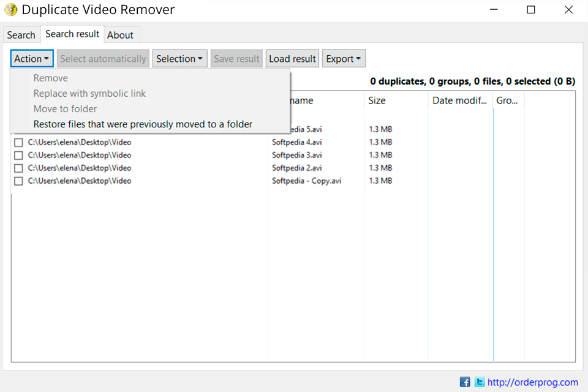Sort results by the Size column header
The height and width of the screenshot is (392, 588).
point(377,100)
